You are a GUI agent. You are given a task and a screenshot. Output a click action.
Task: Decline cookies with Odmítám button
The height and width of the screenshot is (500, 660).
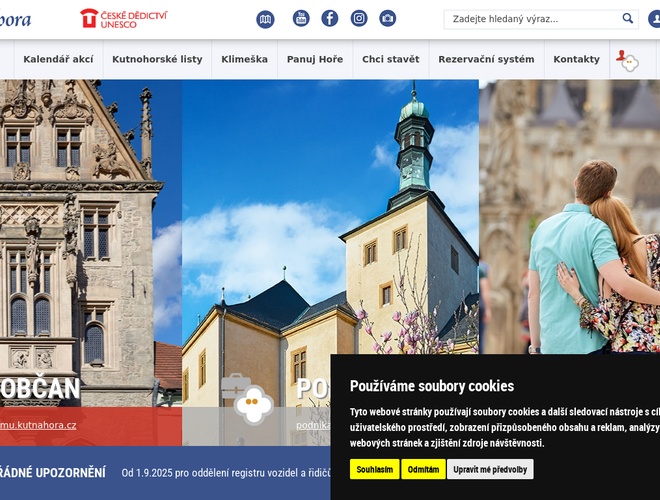point(423,469)
